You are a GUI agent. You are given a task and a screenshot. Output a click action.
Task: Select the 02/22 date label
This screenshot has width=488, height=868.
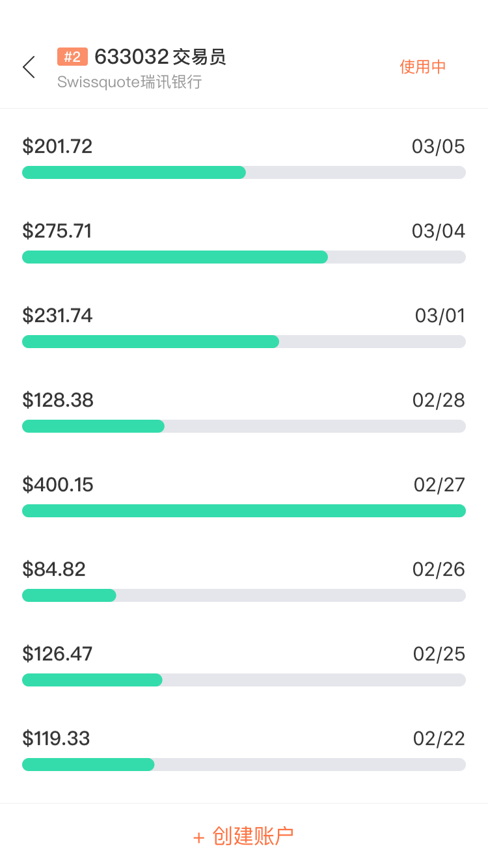coord(439,739)
